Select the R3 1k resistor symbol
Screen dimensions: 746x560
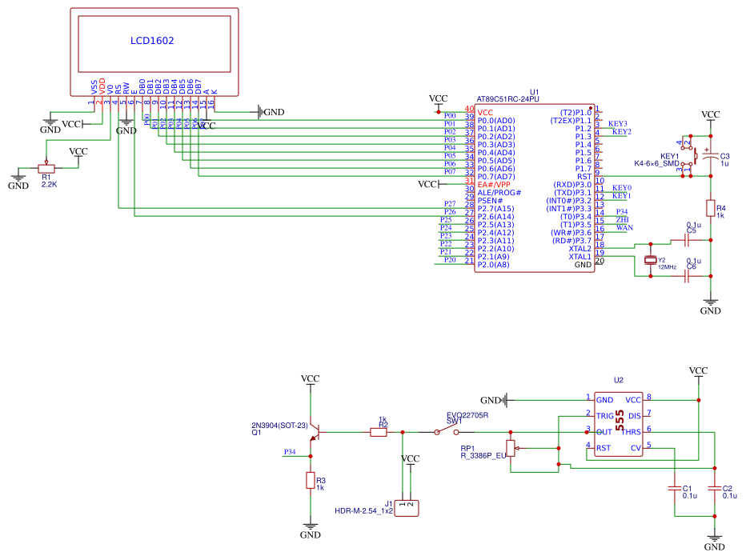pos(311,480)
